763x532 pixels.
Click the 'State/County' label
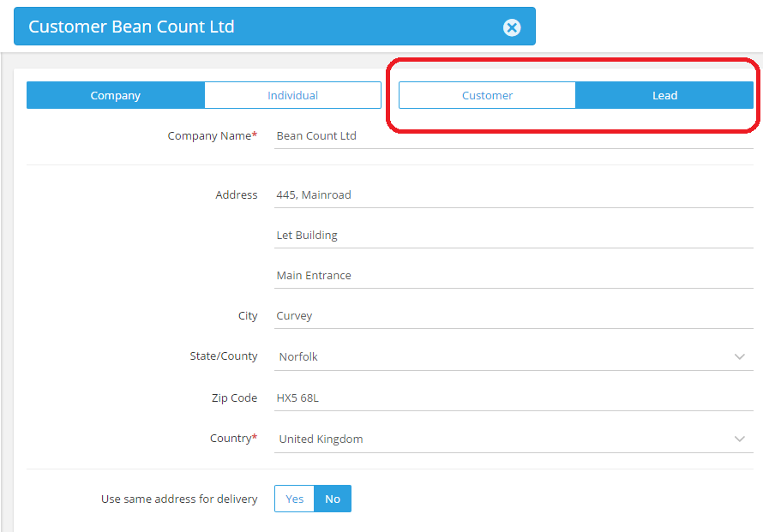pyautogui.click(x=224, y=356)
